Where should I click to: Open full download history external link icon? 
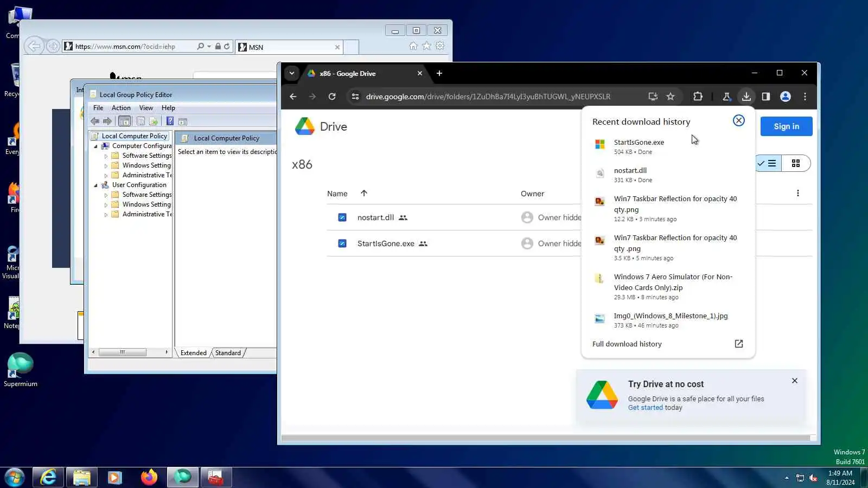(x=738, y=344)
